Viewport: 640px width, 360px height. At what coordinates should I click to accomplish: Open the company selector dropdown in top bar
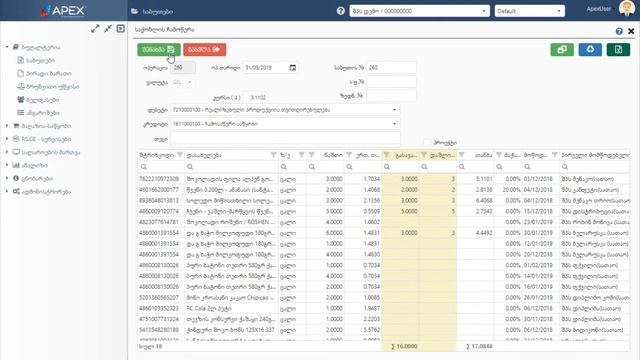pyautogui.click(x=419, y=11)
